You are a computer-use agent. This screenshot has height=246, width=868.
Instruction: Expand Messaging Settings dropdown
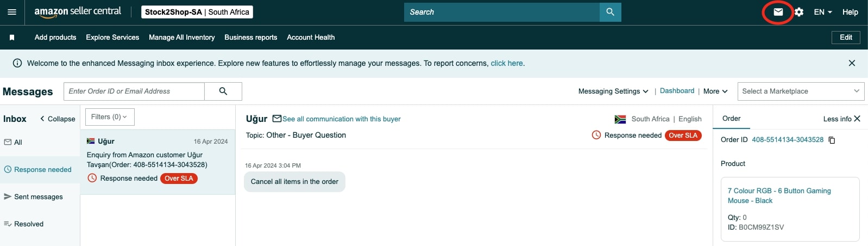tap(613, 91)
